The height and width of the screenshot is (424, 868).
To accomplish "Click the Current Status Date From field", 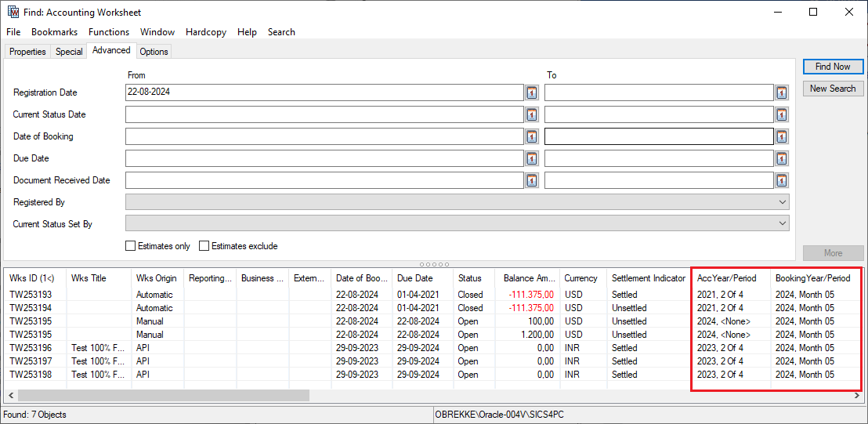I will [x=324, y=114].
